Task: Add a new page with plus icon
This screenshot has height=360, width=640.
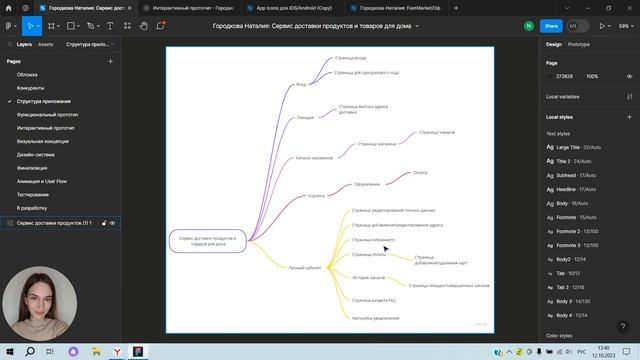Action: click(111, 61)
